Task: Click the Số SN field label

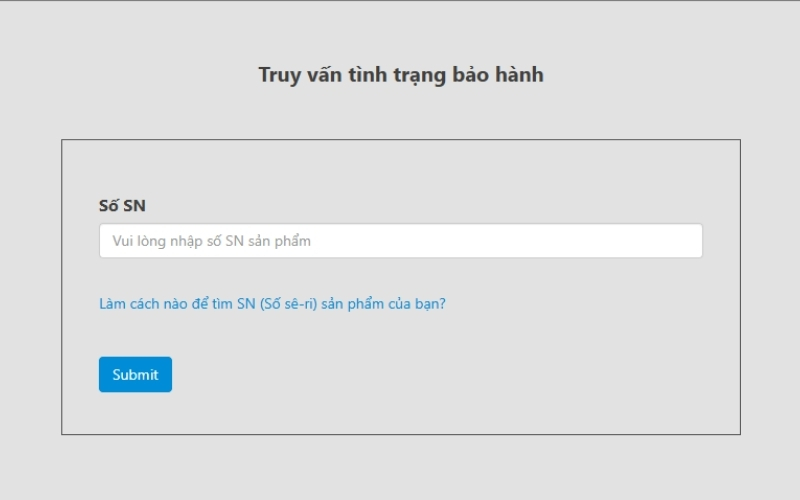Action: click(x=122, y=205)
